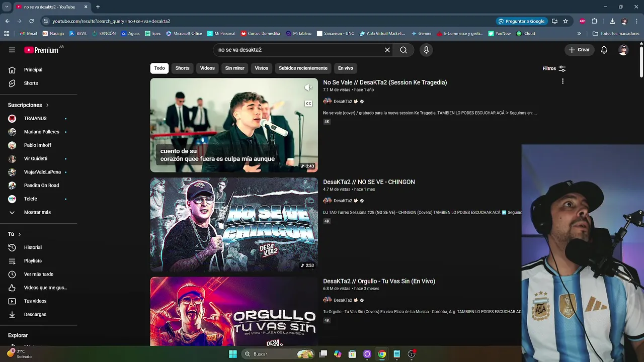Reload the page in Chrome

31,21
